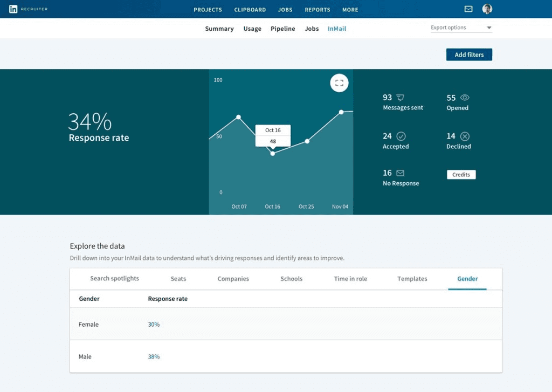Click the Male row label

click(x=85, y=356)
